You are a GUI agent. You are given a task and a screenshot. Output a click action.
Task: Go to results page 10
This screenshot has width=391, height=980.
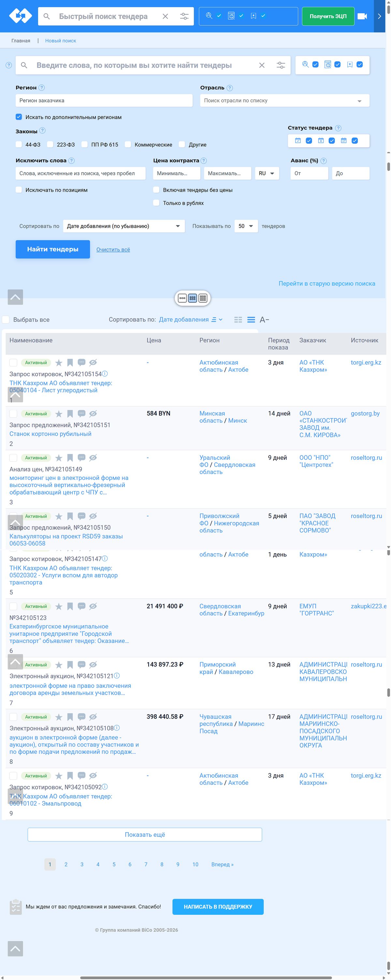195,864
